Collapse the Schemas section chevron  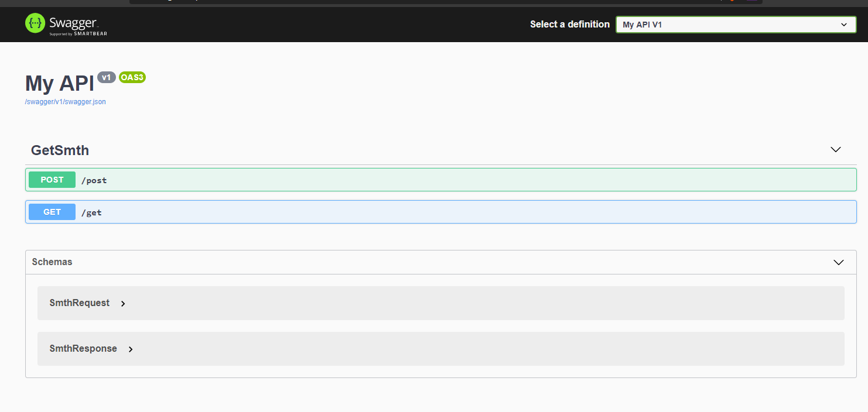pyautogui.click(x=838, y=262)
